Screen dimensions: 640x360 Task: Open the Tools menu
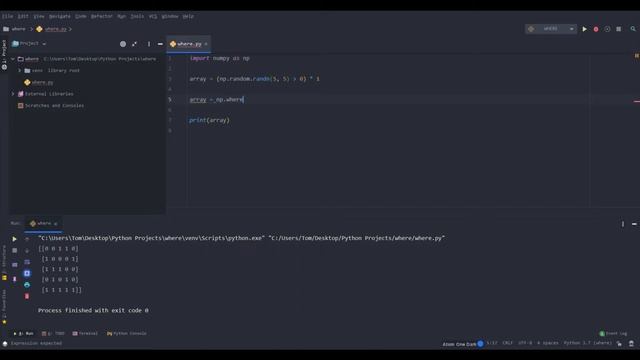[x=137, y=16]
